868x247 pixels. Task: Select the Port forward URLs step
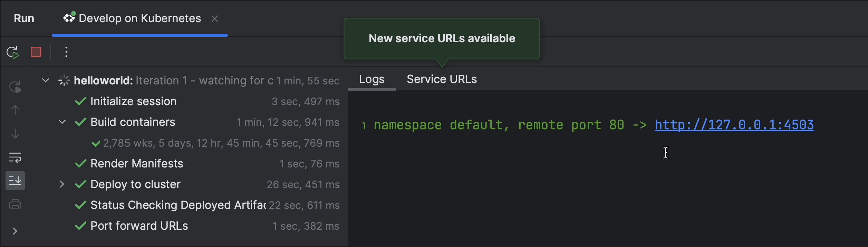tap(139, 226)
